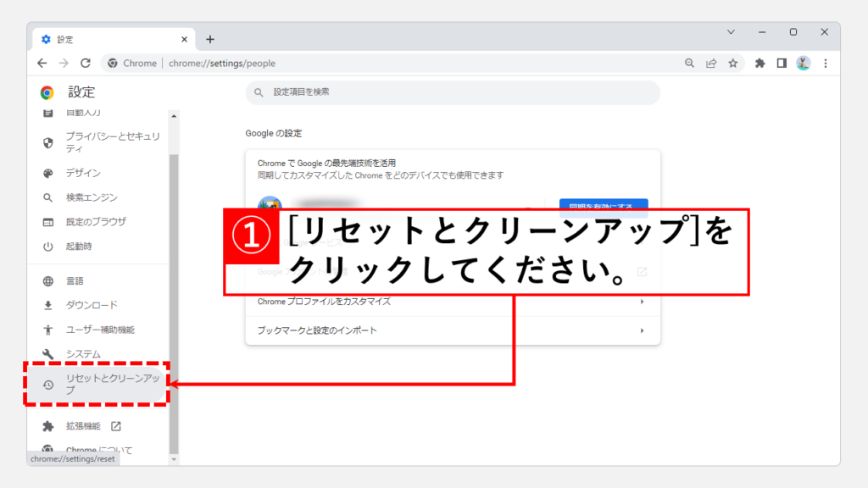Select リセットとクリーンアップ in sidebar

pyautogui.click(x=97, y=384)
